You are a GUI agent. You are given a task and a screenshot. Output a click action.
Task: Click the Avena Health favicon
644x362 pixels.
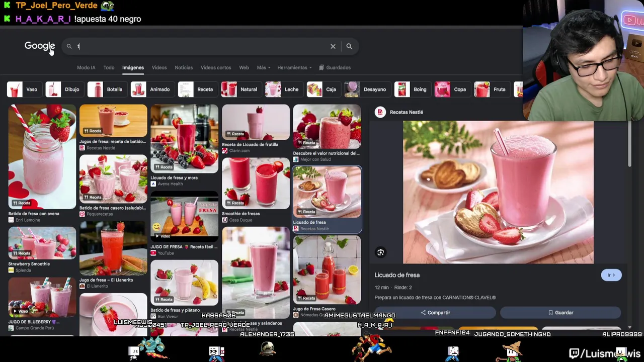pos(153,184)
